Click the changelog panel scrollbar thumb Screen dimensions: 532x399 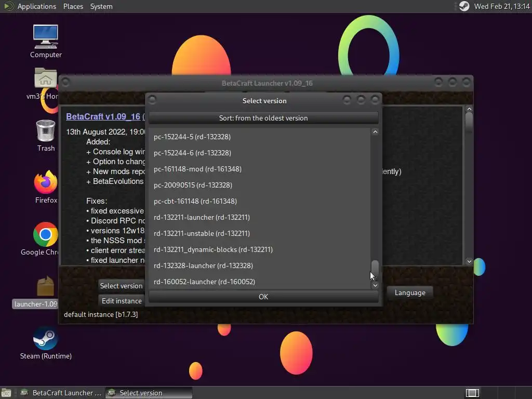point(469,122)
